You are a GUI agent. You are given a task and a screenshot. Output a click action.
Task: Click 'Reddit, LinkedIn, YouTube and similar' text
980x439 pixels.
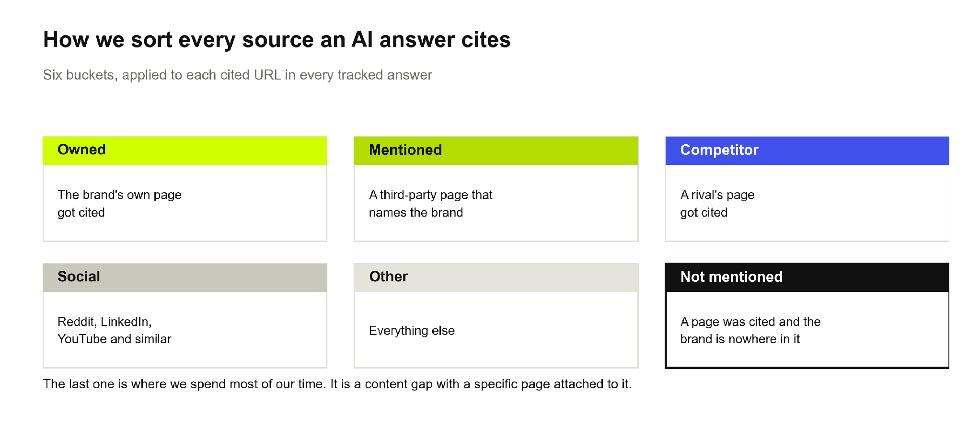tap(114, 330)
